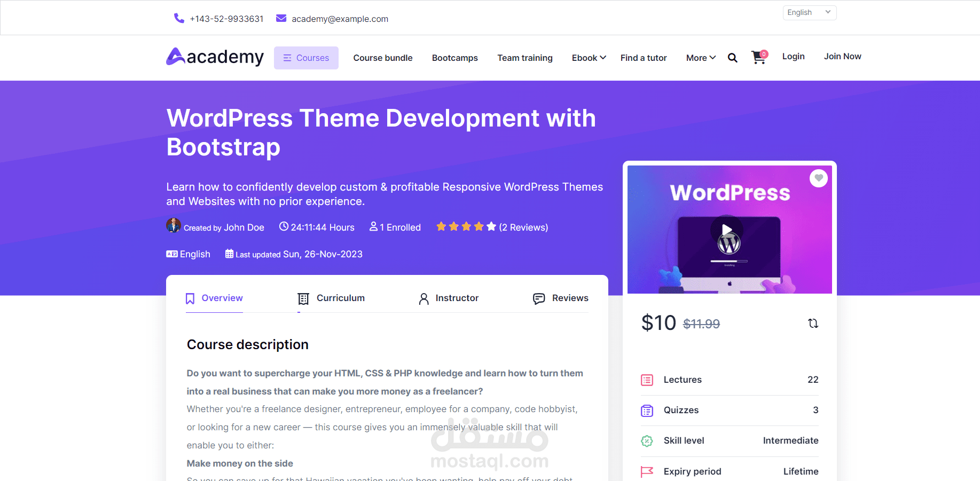Click the Quizzes icon
980x481 pixels.
[647, 411]
